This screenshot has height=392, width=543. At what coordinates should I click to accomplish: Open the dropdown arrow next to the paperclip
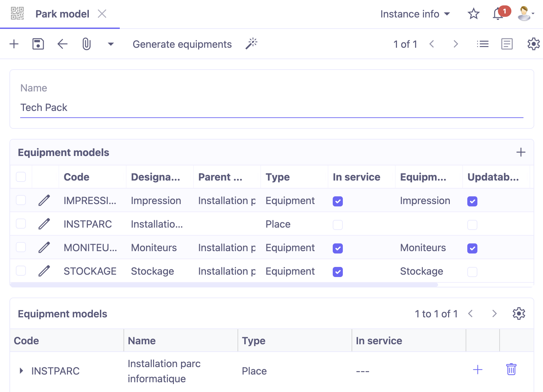[x=111, y=44]
